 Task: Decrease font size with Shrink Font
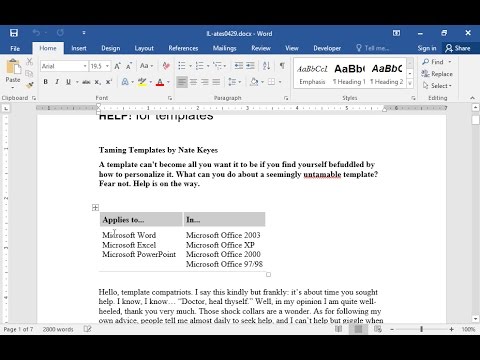pyautogui.click(x=129, y=66)
